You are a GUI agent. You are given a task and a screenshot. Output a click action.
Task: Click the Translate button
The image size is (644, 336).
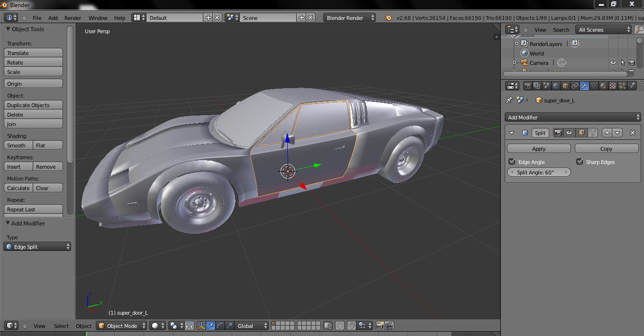pyautogui.click(x=33, y=53)
